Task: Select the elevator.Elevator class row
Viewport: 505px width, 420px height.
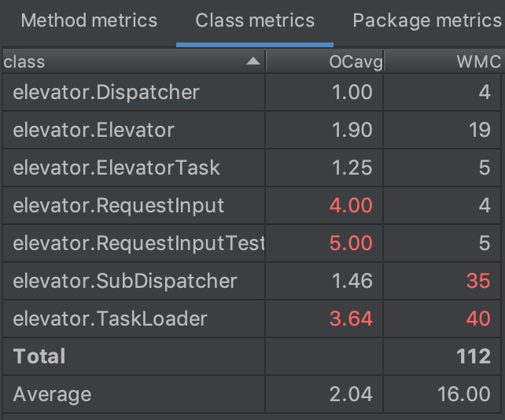Action: click(x=94, y=130)
